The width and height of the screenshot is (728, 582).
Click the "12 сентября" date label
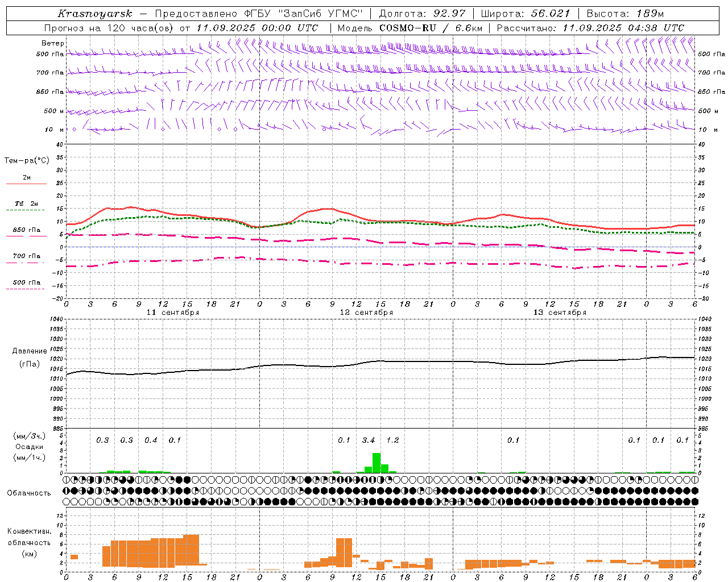click(x=366, y=313)
